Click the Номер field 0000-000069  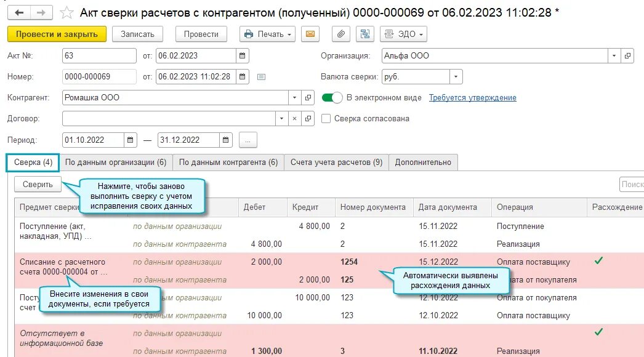pos(99,76)
